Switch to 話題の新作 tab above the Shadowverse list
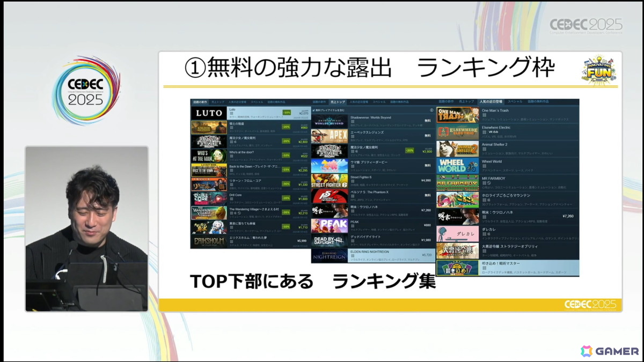The image size is (644, 362). coord(319,101)
